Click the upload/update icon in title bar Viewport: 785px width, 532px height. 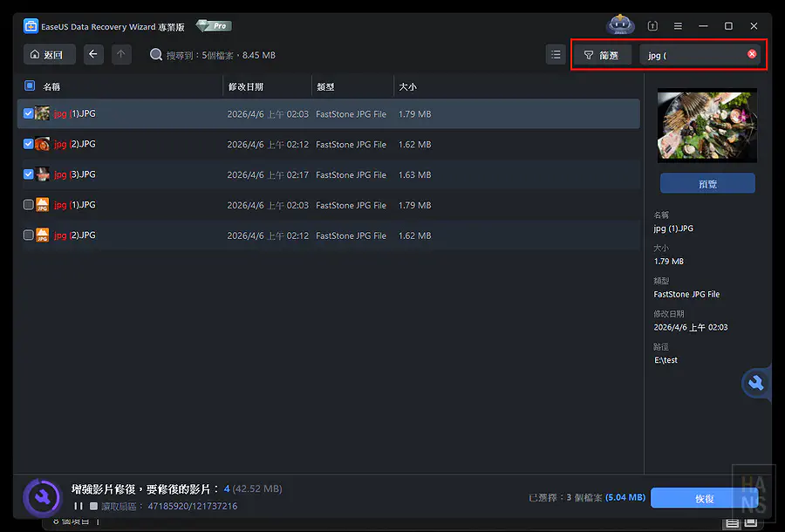point(652,26)
